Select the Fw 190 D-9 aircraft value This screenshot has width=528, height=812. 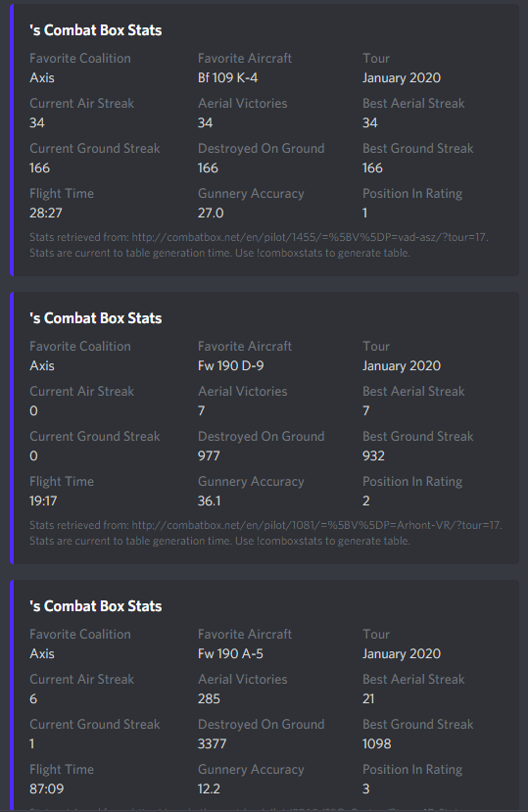[230, 366]
